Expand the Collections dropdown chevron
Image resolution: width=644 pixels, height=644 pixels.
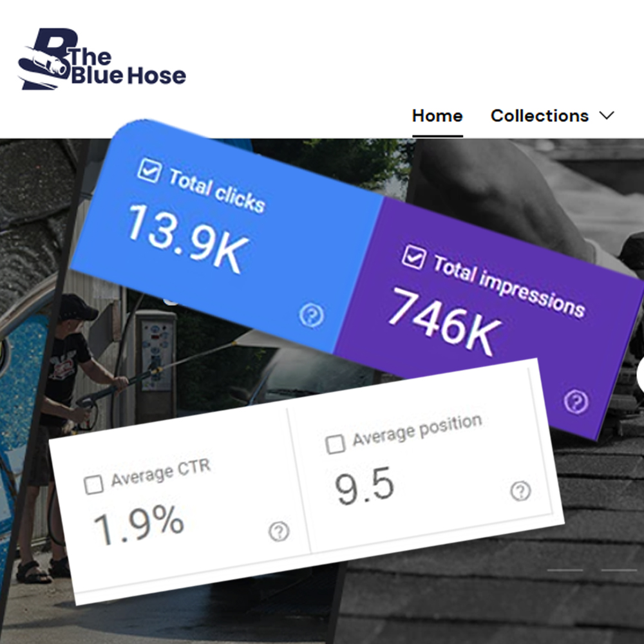[x=607, y=115]
